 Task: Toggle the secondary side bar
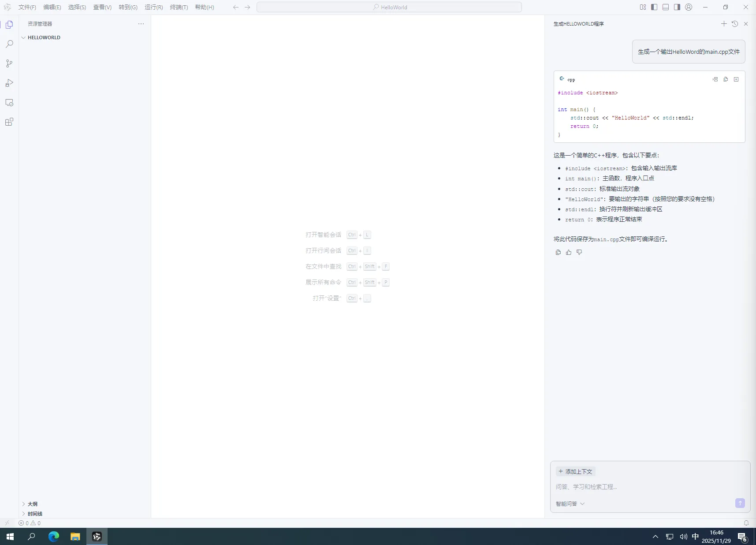point(677,7)
